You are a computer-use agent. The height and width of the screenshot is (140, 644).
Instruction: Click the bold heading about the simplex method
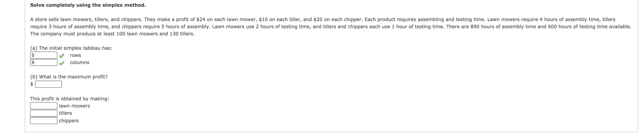(x=88, y=5)
